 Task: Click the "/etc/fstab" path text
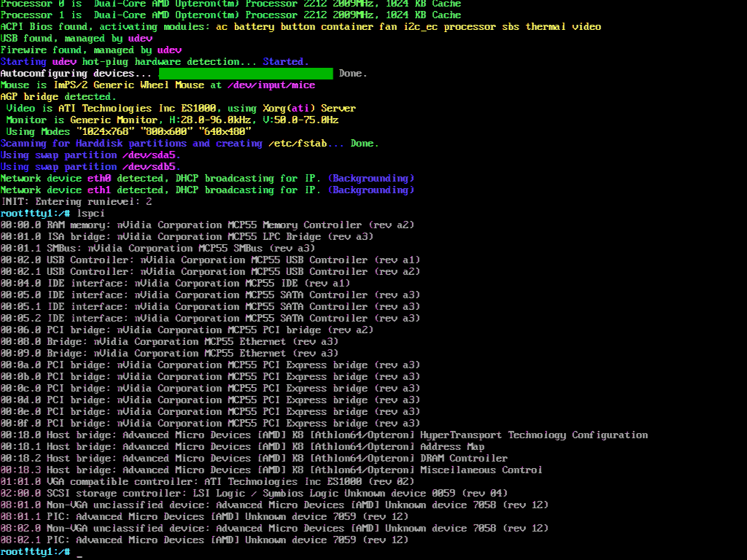[298, 144]
